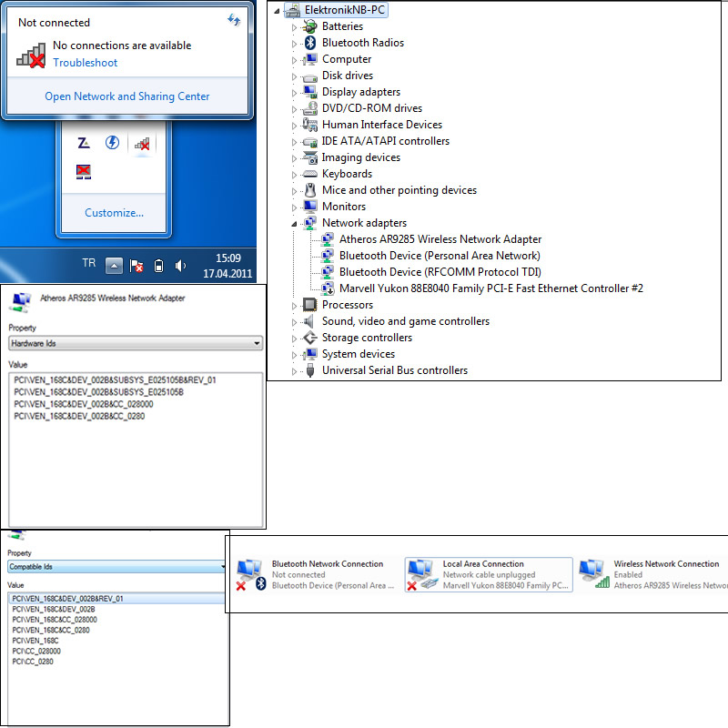This screenshot has width=728, height=728.
Task: Click the DVD/CD-ROM drives icon
Action: (x=310, y=108)
